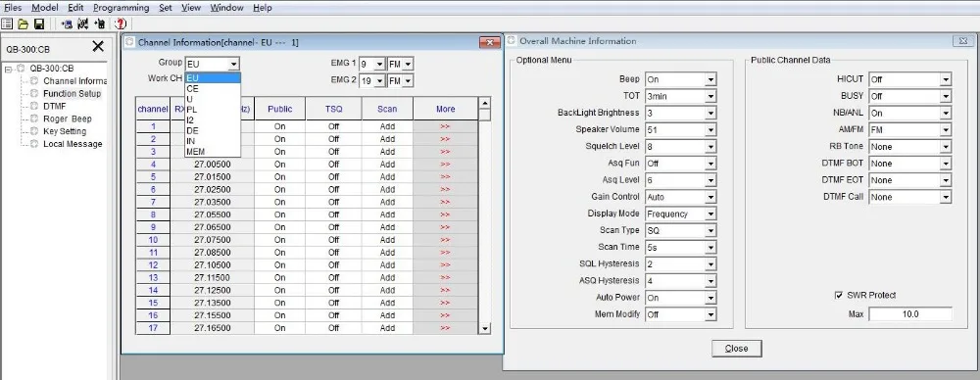The image size is (980, 380).
Task: Open the NB/ANL dropdown
Action: pos(946,114)
